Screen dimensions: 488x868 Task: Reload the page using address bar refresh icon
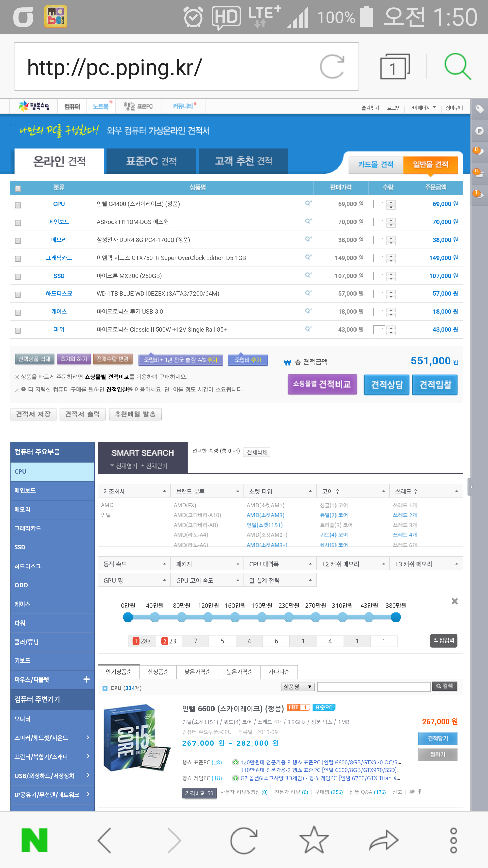(332, 66)
